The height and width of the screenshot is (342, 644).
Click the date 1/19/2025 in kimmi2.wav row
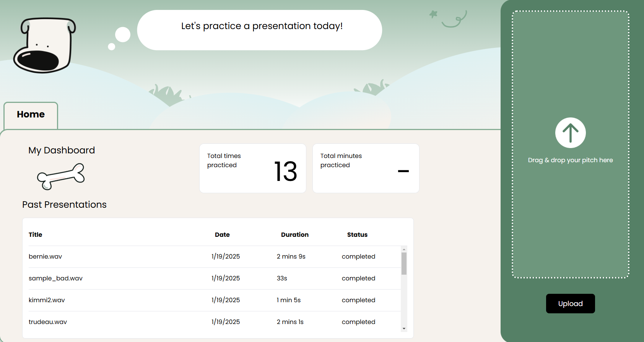[226, 300]
